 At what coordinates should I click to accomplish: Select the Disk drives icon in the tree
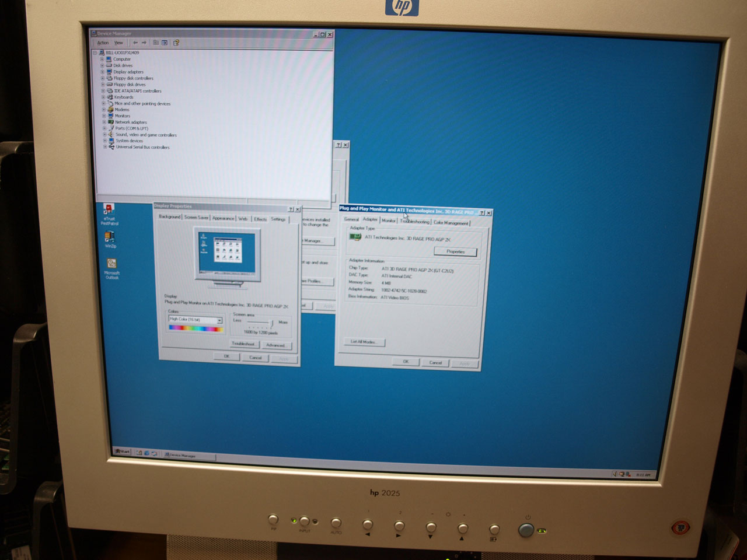109,65
